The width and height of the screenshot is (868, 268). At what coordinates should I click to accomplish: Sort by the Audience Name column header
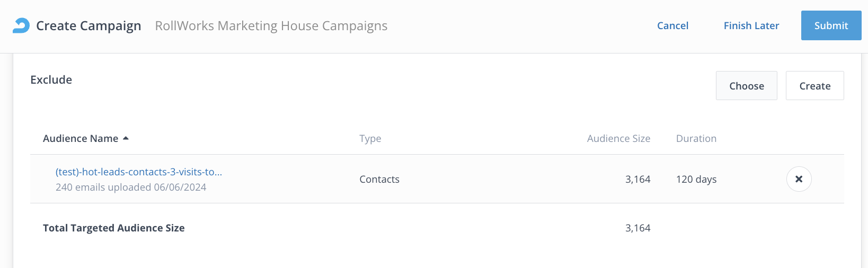coord(81,138)
